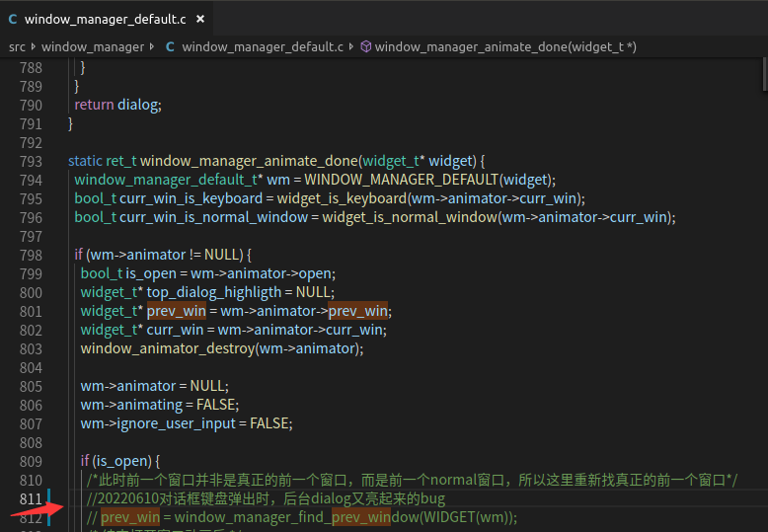Click line number 798 in gutter

coord(31,256)
